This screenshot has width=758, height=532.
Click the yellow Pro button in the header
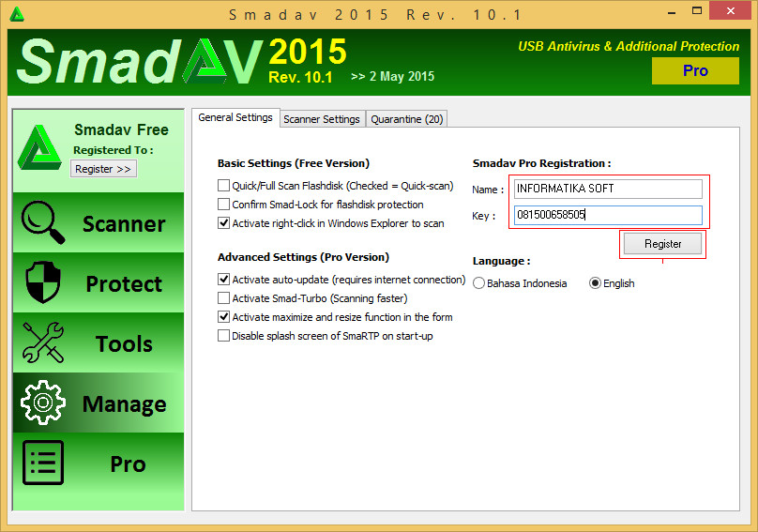click(x=695, y=70)
